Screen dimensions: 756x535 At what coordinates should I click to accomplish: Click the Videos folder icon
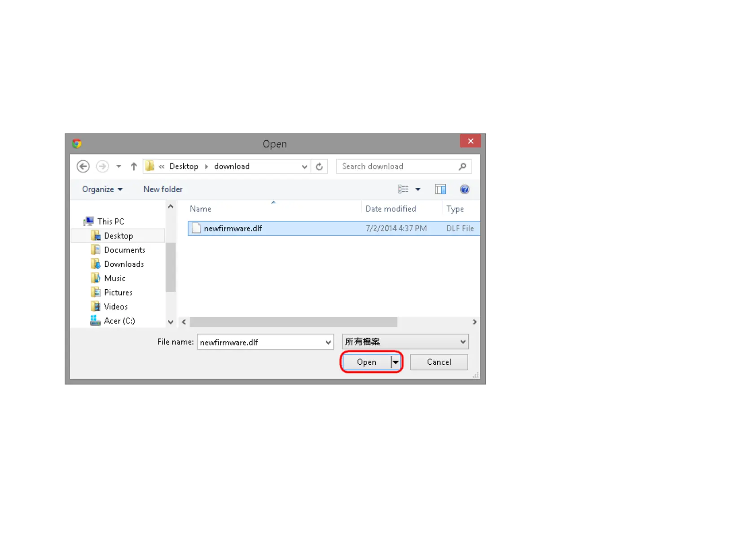tap(96, 307)
